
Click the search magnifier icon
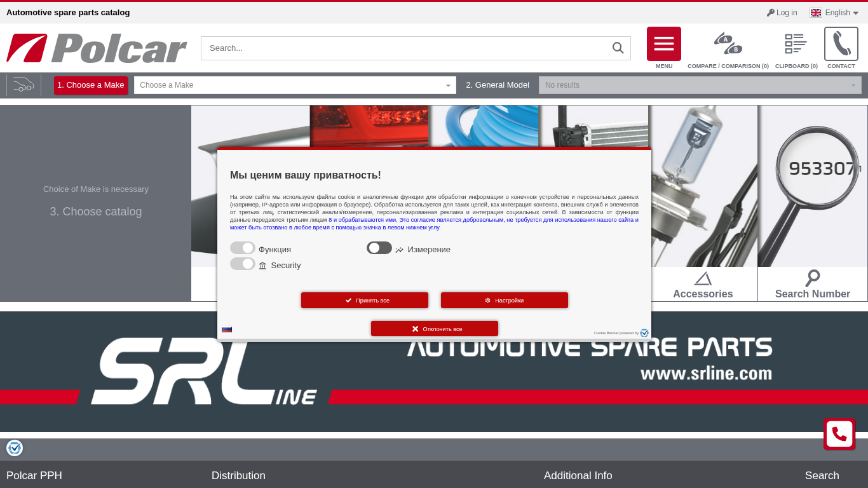618,48
